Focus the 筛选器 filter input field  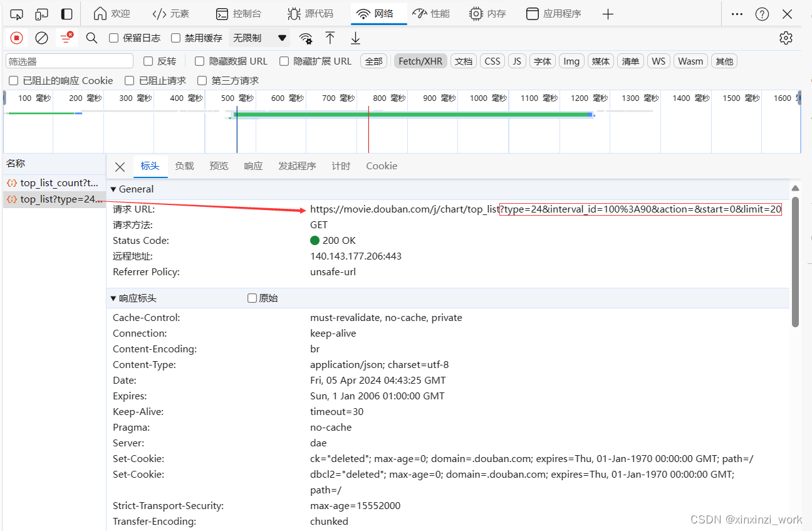tap(70, 61)
